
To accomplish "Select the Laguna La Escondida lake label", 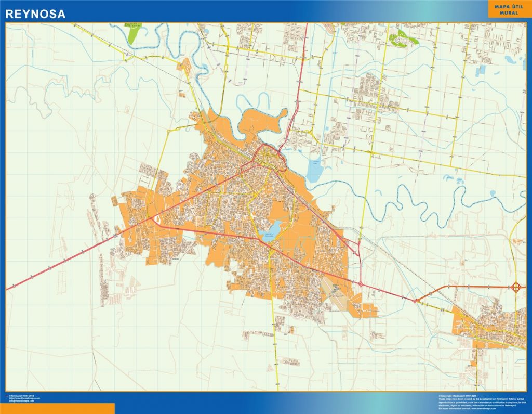I will pyautogui.click(x=270, y=235).
